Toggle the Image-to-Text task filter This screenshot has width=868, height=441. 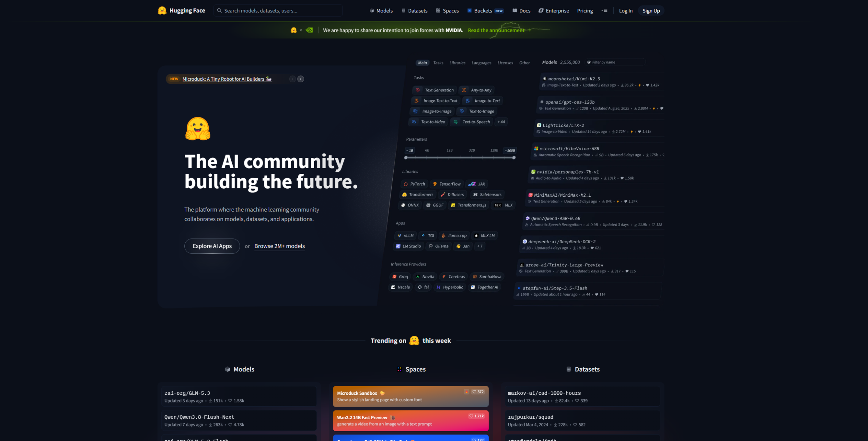(483, 101)
